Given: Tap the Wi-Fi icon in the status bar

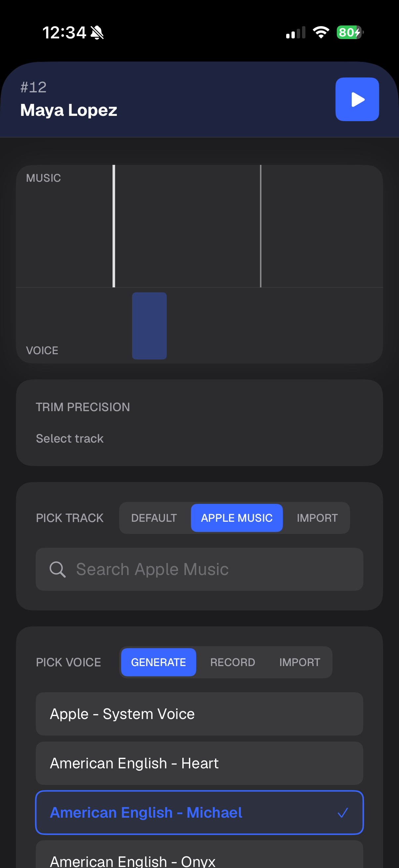Looking at the screenshot, I should [320, 32].
